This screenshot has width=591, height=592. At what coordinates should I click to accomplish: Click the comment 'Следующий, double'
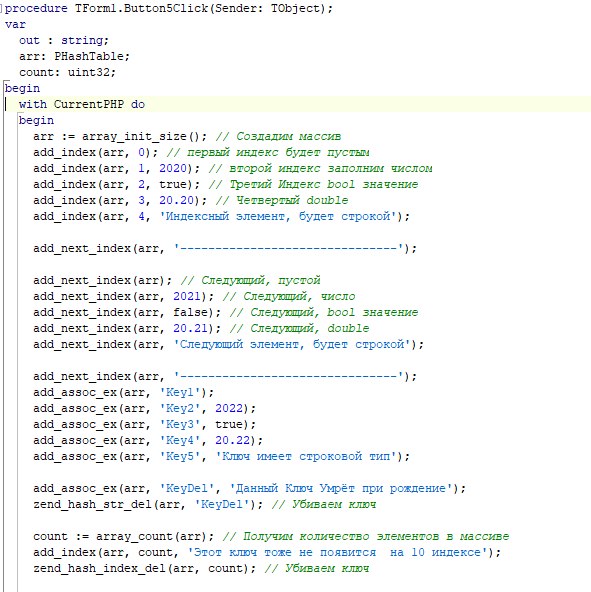[299, 328]
